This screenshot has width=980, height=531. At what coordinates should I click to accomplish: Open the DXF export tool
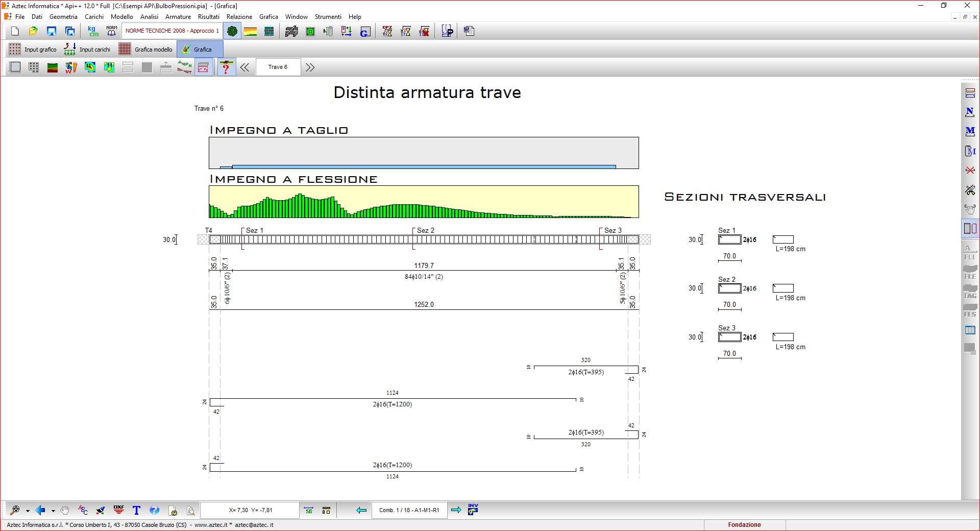click(118, 510)
